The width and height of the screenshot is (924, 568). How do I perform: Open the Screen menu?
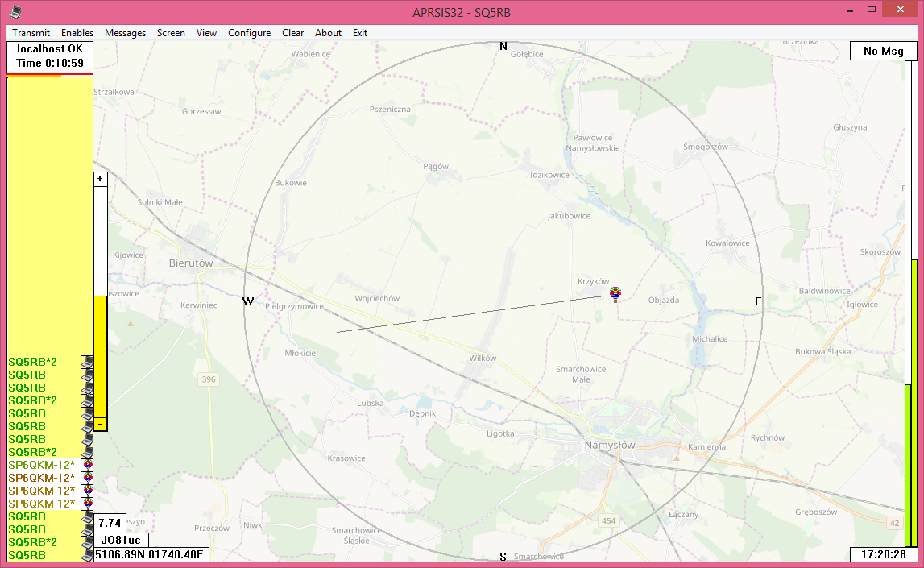tap(171, 33)
